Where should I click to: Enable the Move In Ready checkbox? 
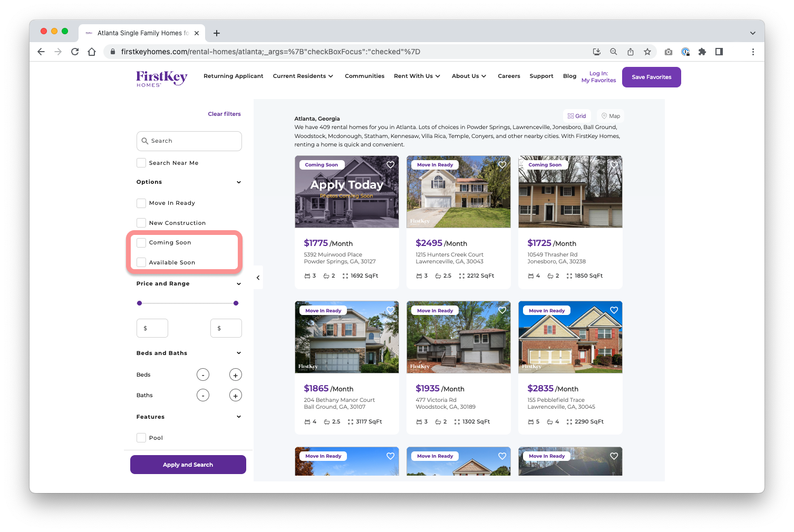(141, 203)
